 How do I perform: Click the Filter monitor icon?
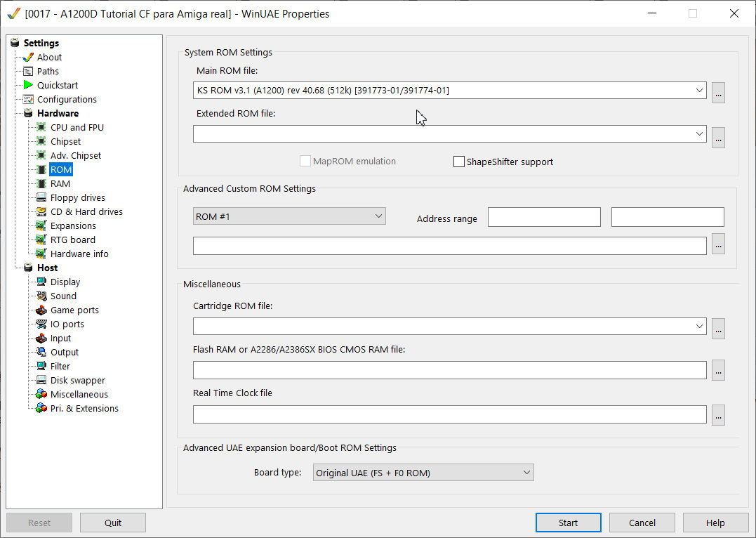click(41, 366)
